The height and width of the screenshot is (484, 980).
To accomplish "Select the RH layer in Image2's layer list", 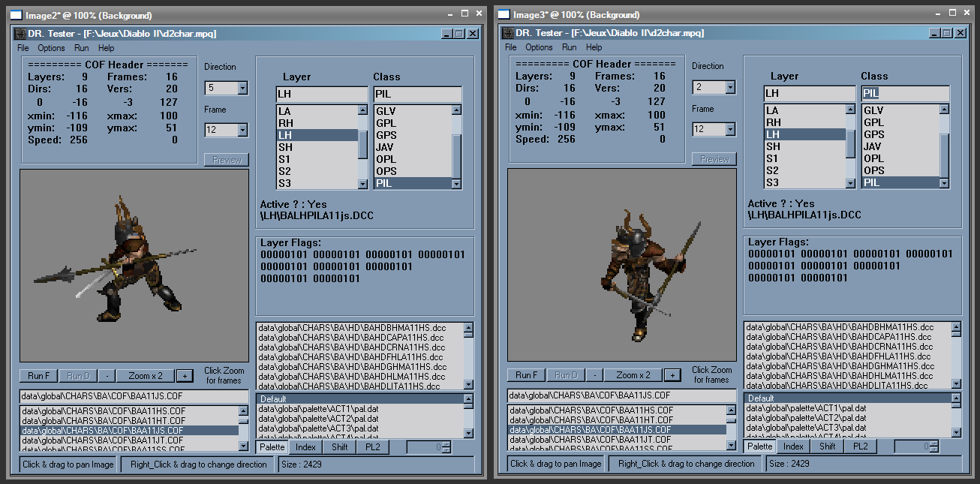I will click(x=317, y=123).
